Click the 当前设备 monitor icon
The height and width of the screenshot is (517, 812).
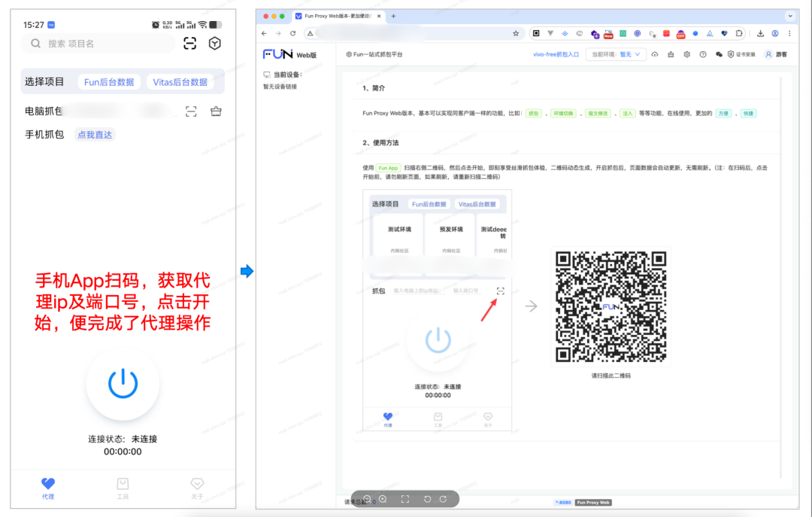[267, 75]
